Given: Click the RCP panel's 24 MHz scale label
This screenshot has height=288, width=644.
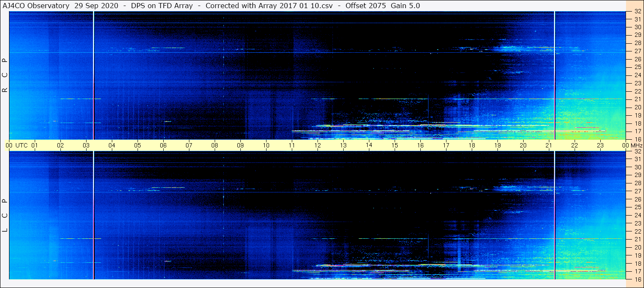Looking at the screenshot, I should pos(638,75).
